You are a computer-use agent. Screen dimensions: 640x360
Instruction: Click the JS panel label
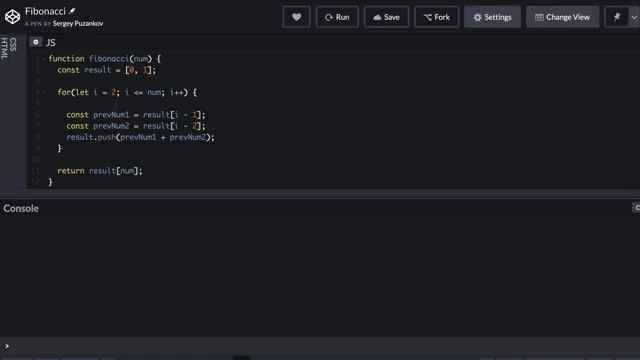(x=51, y=42)
